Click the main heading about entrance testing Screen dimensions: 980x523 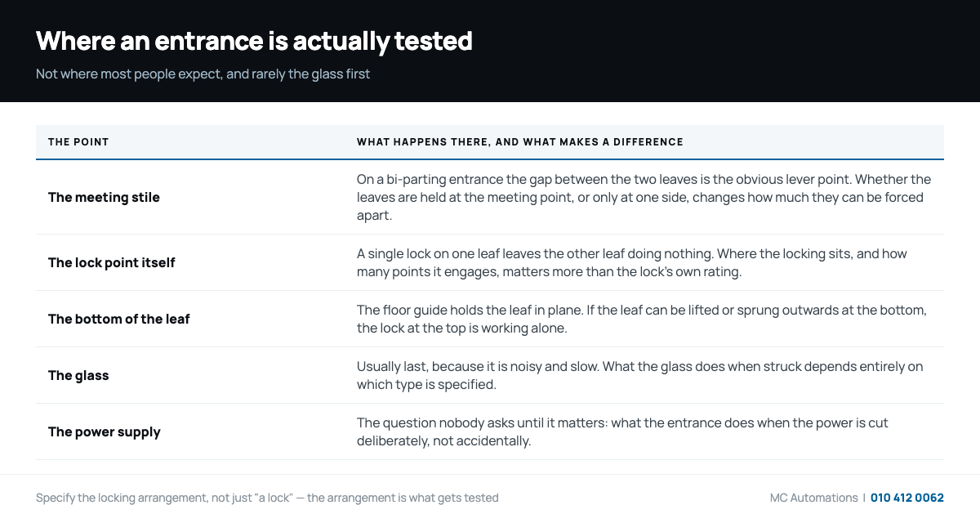254,41
